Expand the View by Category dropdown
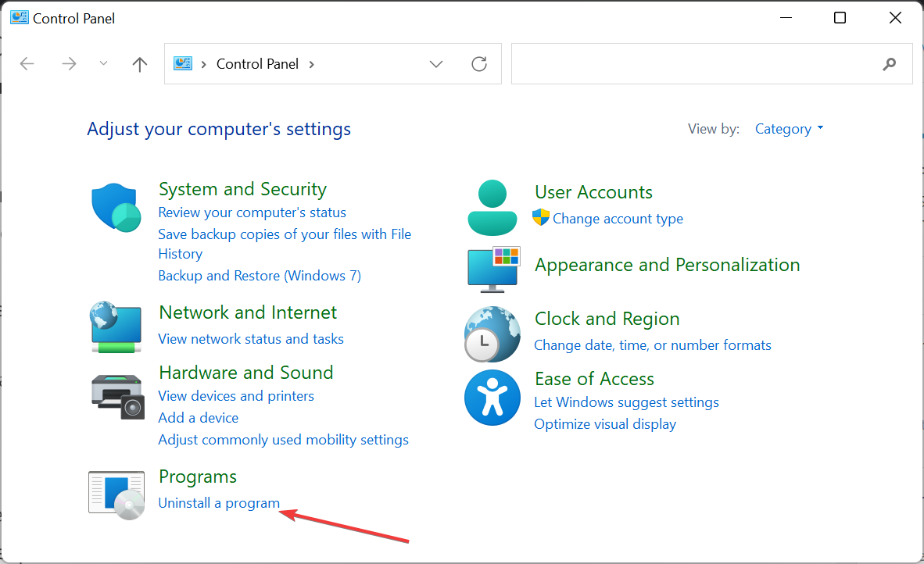Image resolution: width=924 pixels, height=564 pixels. point(789,129)
